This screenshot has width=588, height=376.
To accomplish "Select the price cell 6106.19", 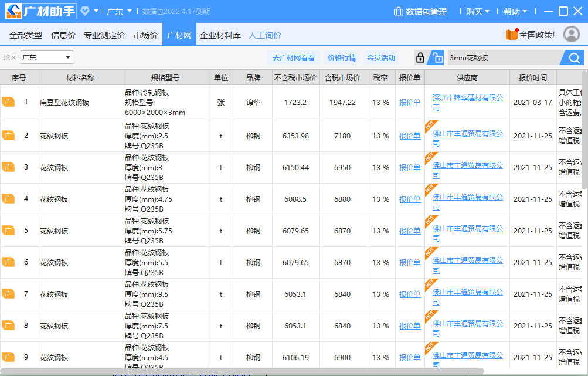I will coord(295,358).
